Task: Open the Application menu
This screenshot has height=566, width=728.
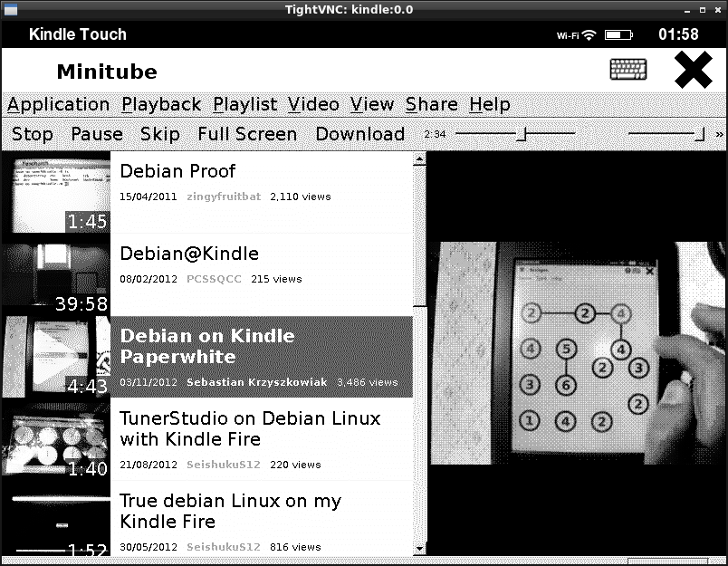Action: pos(59,104)
